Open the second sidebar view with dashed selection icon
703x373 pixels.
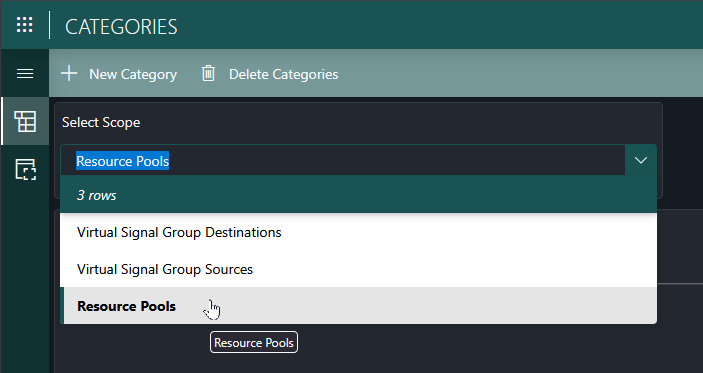[x=26, y=169]
